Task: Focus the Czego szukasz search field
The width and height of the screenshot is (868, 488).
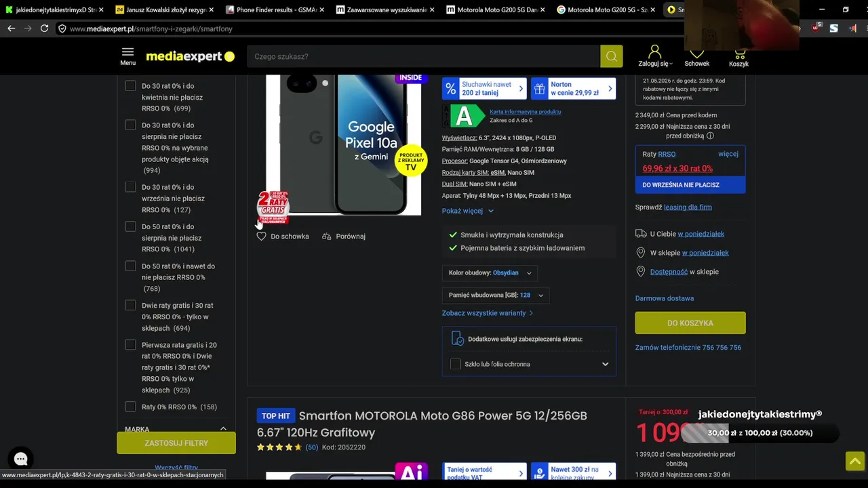Action: pos(424,56)
